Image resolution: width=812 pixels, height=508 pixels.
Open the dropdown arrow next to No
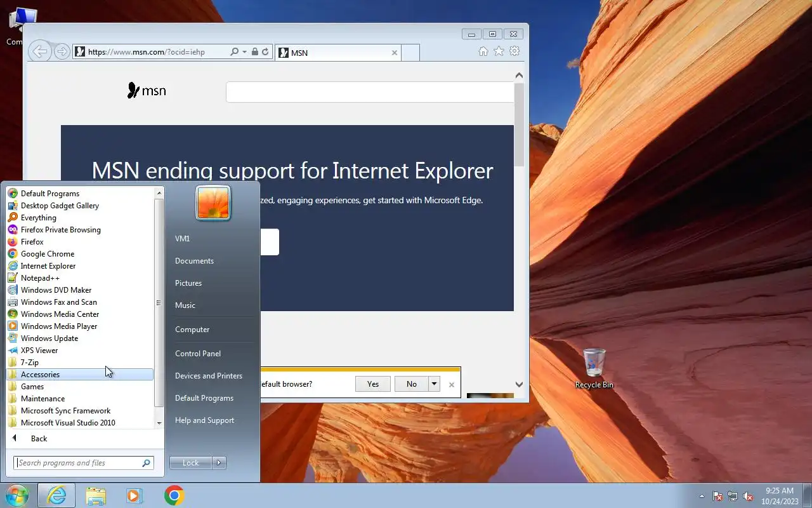tap(434, 384)
